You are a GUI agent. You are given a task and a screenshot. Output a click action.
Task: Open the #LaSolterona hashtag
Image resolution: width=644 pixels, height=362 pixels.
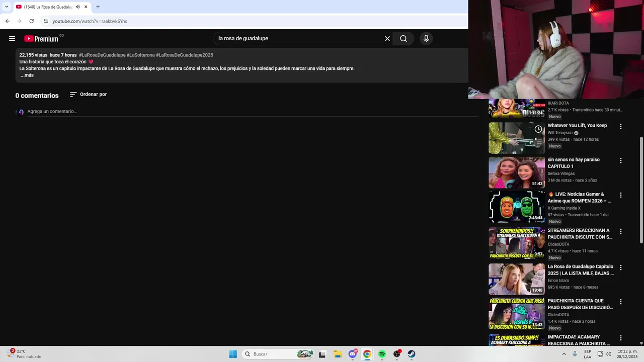pyautogui.click(x=141, y=55)
